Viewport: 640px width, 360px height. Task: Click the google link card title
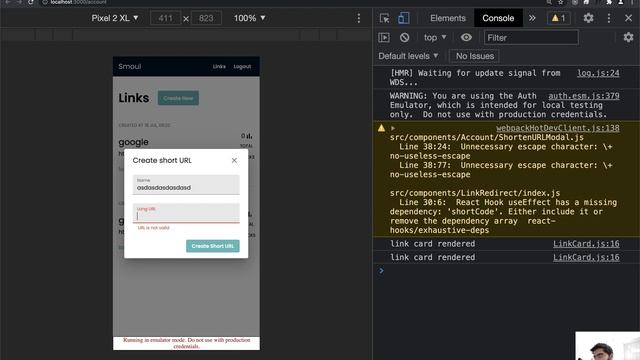pos(133,142)
